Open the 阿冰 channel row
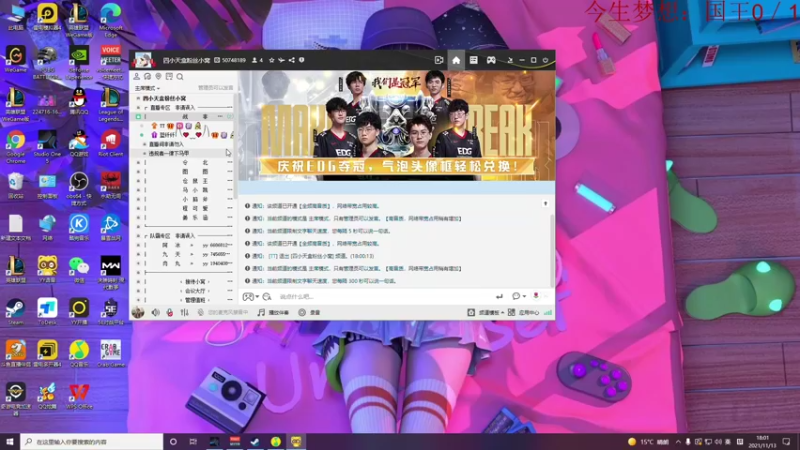This screenshot has width=800, height=450. coord(186,245)
